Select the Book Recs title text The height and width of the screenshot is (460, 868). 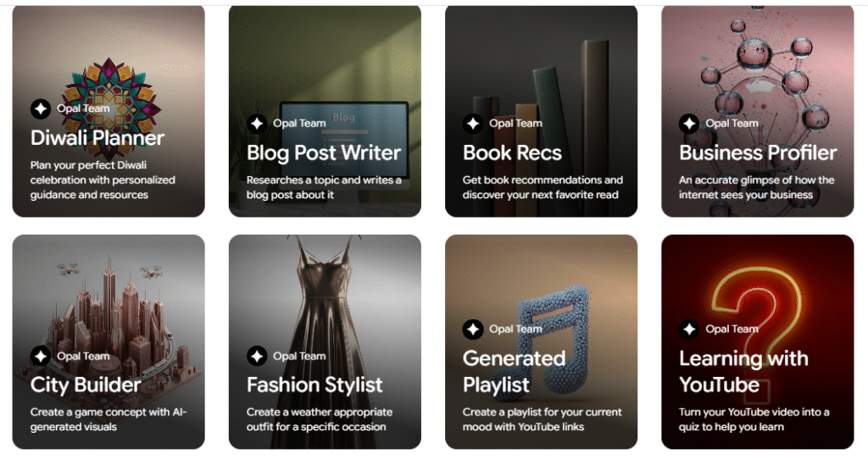[512, 152]
